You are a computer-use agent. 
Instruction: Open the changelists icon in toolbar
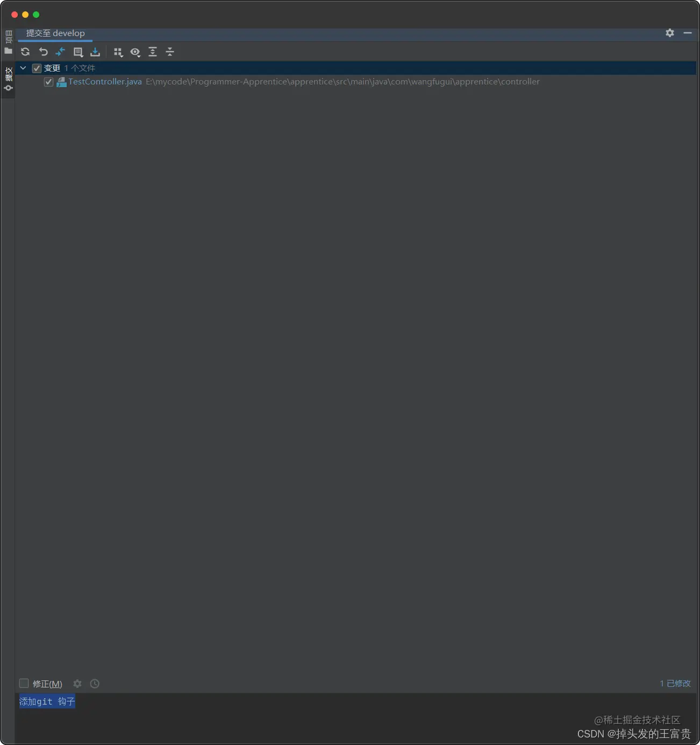click(78, 52)
